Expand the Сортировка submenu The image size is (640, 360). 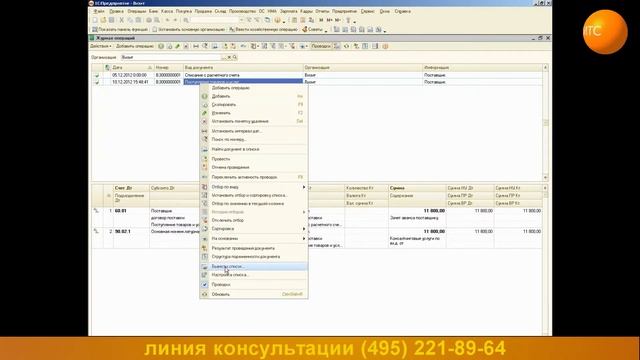(253, 229)
